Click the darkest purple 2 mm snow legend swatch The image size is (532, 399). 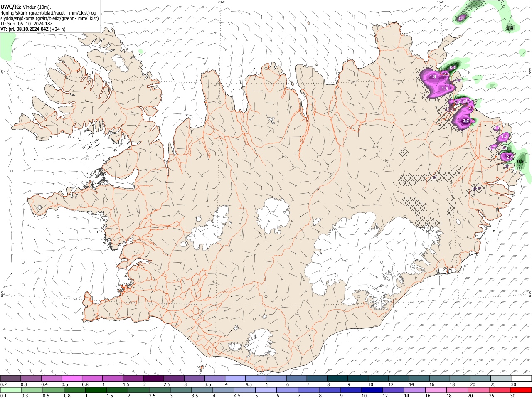[x=153, y=379]
